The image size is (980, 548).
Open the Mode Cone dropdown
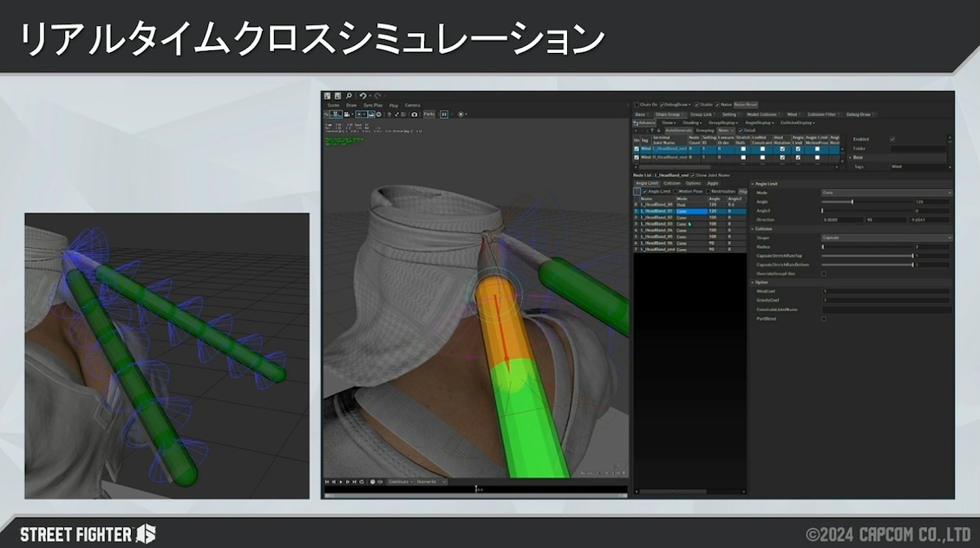coord(886,193)
